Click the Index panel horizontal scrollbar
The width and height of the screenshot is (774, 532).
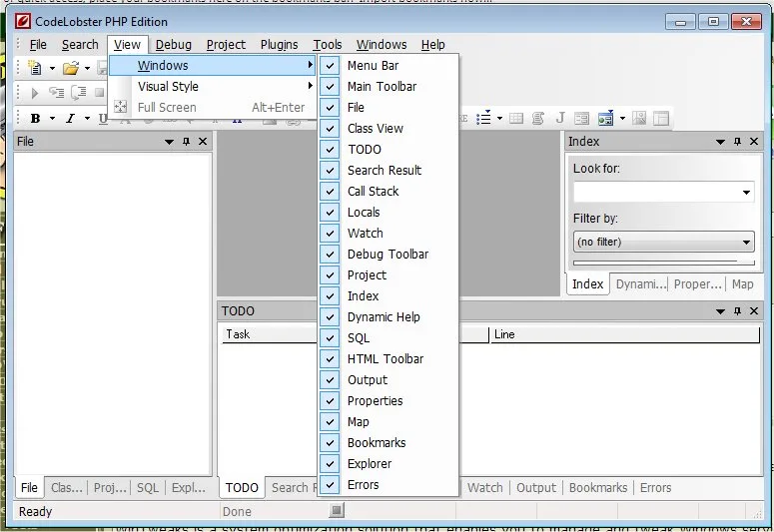[664, 264]
